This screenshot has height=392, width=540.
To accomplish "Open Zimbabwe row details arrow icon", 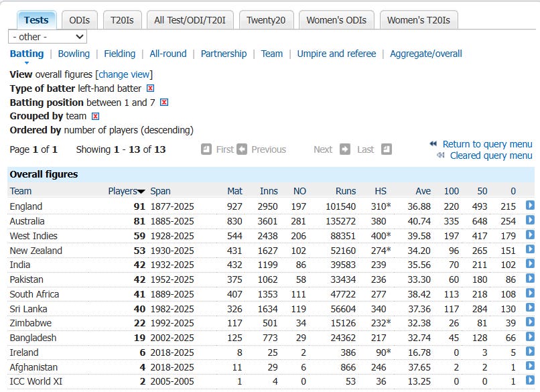I will tap(530, 322).
